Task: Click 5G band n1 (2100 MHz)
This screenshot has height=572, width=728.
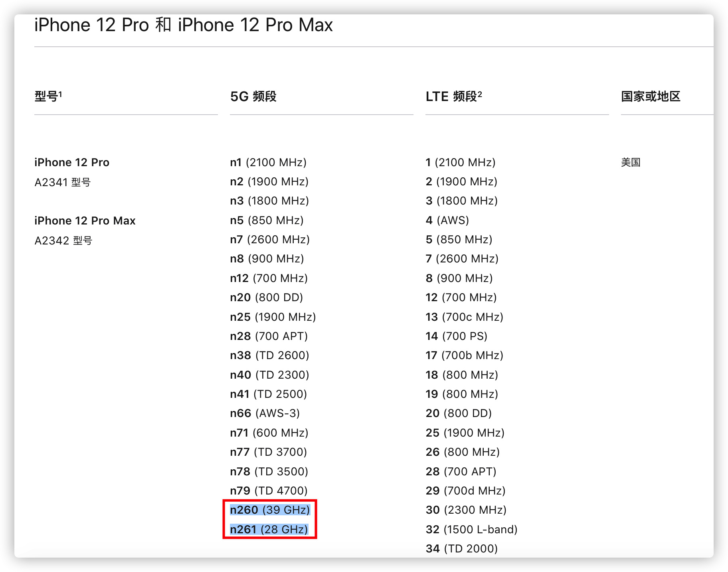Action: (268, 162)
